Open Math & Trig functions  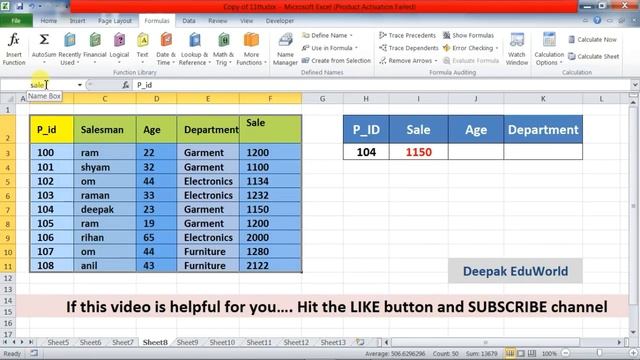tap(223, 49)
